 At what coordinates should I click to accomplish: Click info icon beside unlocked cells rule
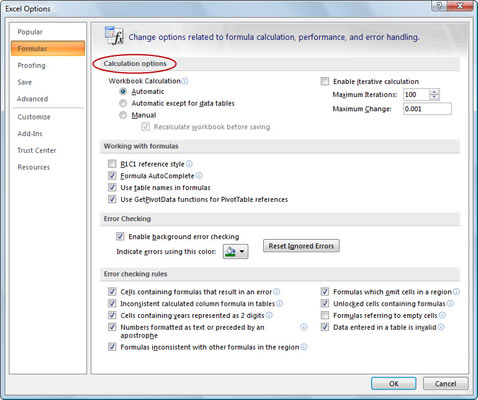(x=450, y=303)
